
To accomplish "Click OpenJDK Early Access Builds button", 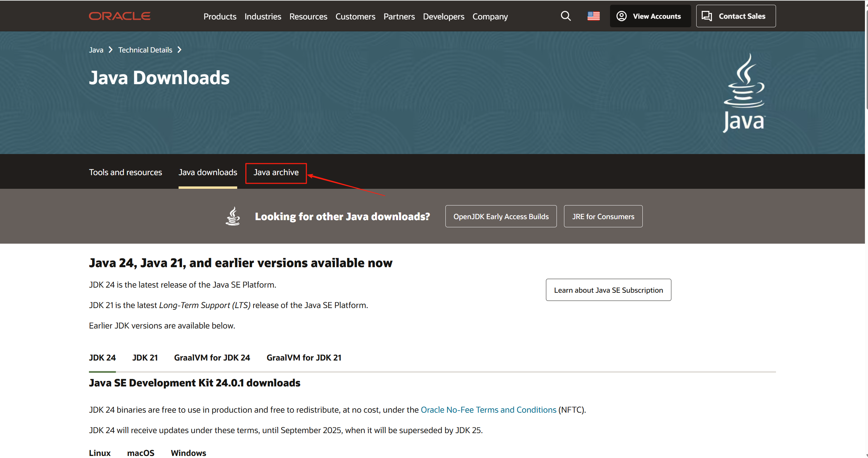I will click(501, 216).
